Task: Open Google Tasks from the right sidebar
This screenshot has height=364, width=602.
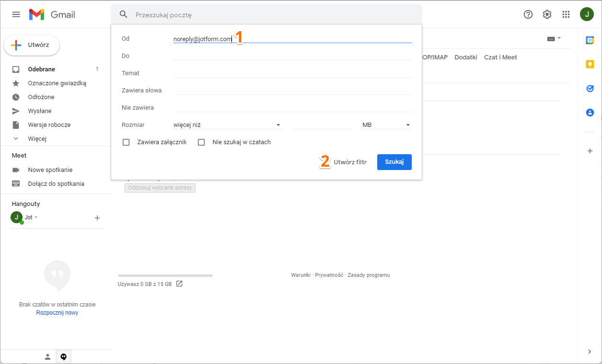Action: click(590, 89)
